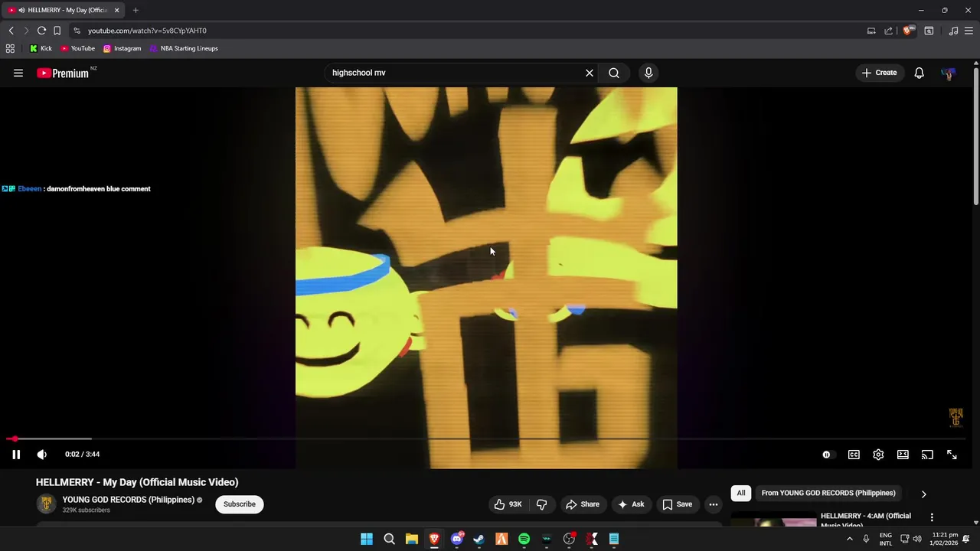Go to YouTube Premium home logo

pos(63,73)
